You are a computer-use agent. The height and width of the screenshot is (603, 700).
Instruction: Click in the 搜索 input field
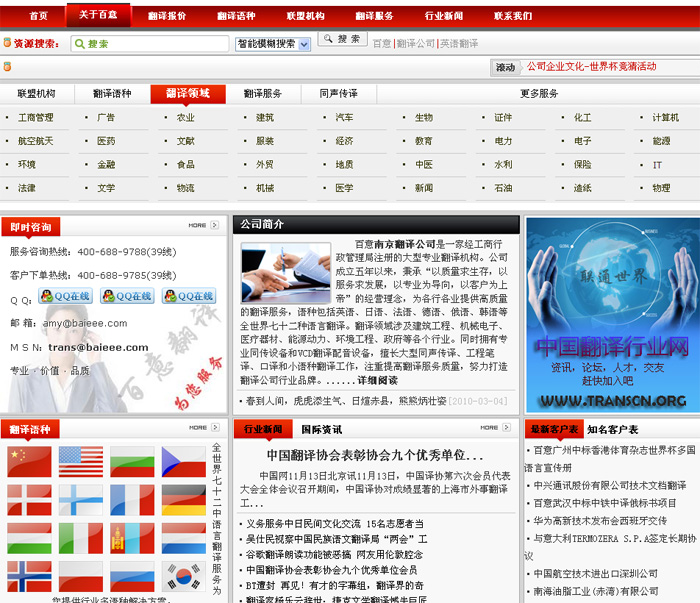tap(150, 44)
